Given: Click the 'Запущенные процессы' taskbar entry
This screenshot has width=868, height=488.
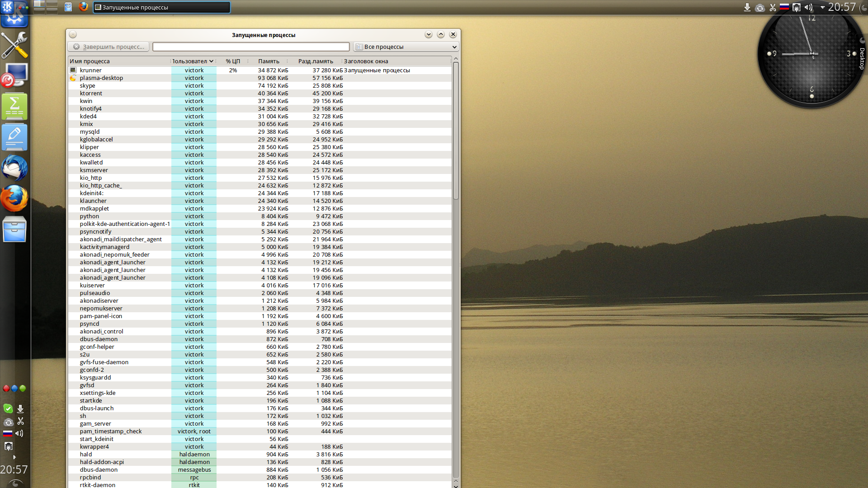Looking at the screenshot, I should [x=161, y=7].
